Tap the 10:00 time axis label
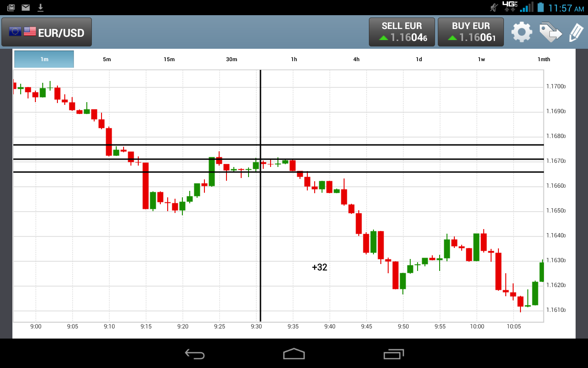Screen dimensions: 588x368 pyautogui.click(x=477, y=327)
